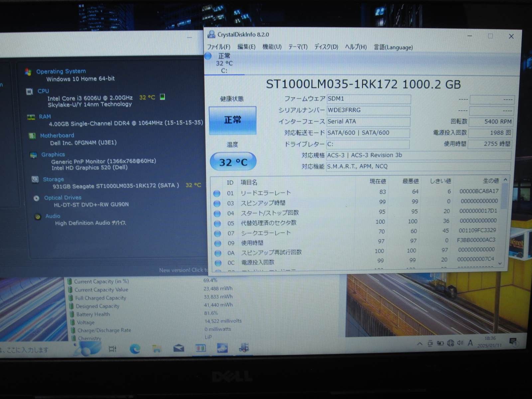The height and width of the screenshot is (399, 532).
Task: Click the Graphics monitor icon in Speccy
Action: coord(34,155)
